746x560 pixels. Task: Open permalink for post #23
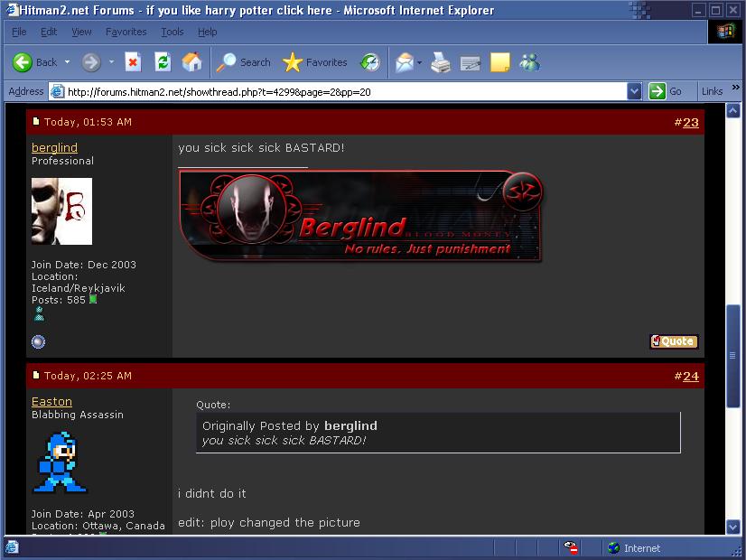pyautogui.click(x=690, y=122)
